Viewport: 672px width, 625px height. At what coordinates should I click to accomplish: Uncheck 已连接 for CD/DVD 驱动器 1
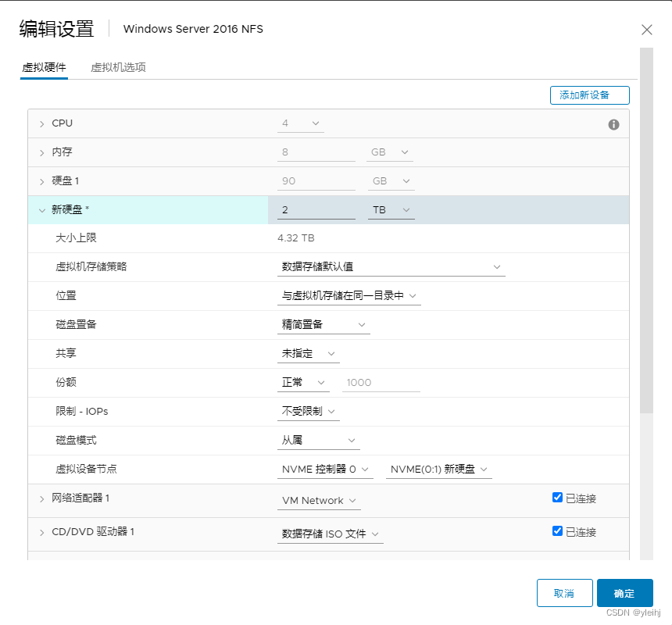point(556,530)
